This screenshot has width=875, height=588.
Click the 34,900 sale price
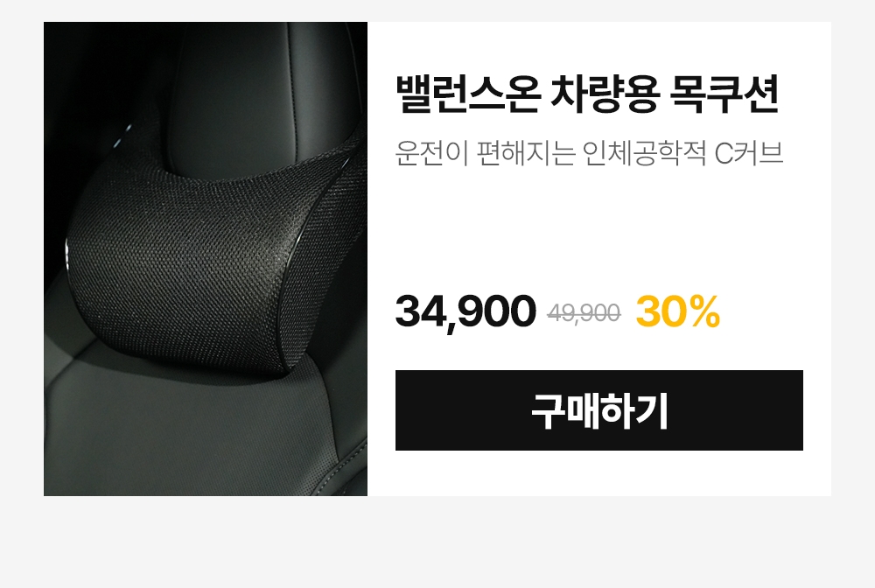click(x=465, y=311)
